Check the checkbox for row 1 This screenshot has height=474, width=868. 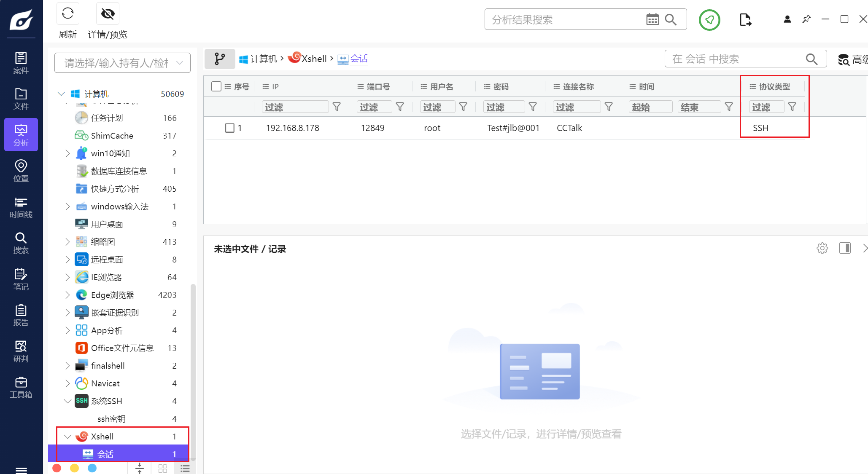click(229, 128)
